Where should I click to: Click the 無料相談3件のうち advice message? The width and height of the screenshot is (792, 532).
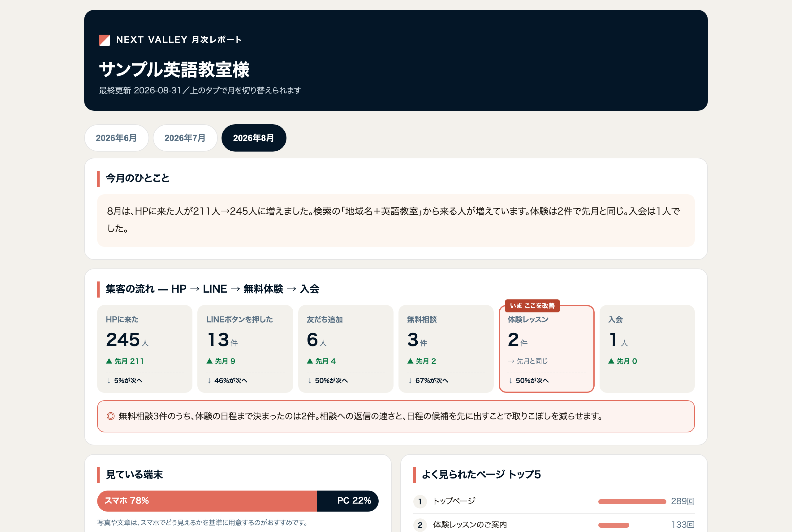(x=360, y=416)
